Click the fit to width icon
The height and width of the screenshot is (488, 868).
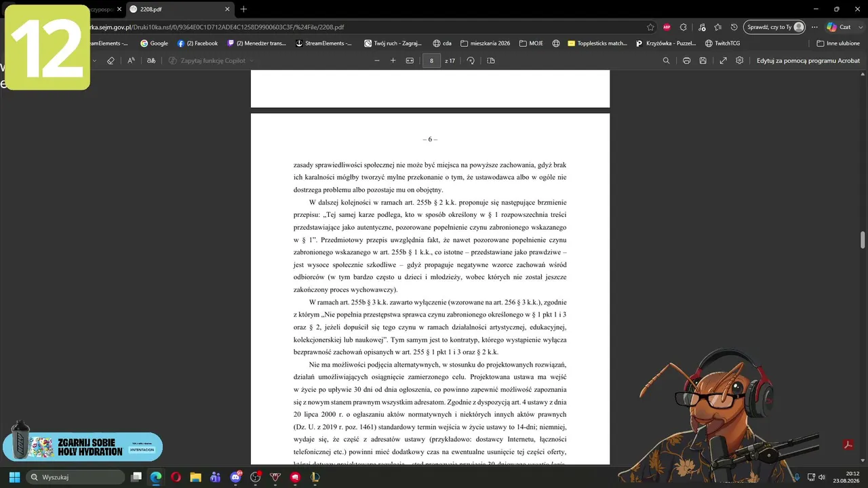tap(410, 60)
